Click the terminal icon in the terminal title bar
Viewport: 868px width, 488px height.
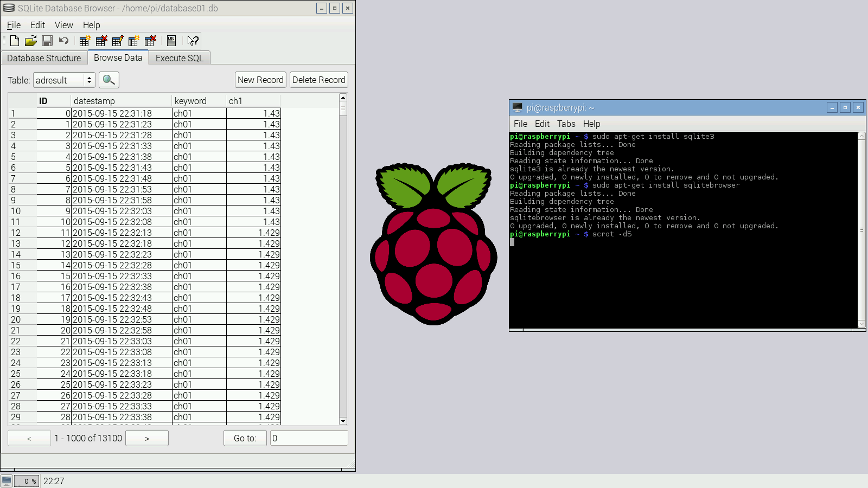click(518, 107)
